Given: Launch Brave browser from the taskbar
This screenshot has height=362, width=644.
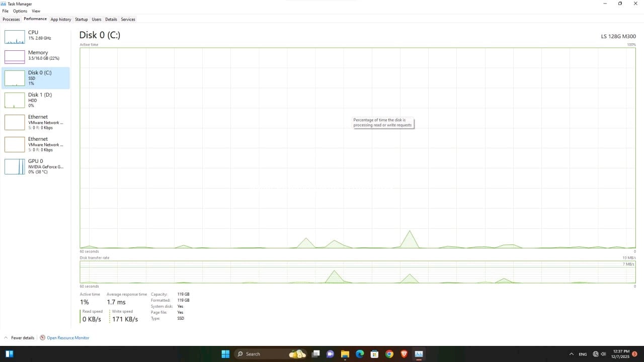Looking at the screenshot, I should click(x=404, y=354).
